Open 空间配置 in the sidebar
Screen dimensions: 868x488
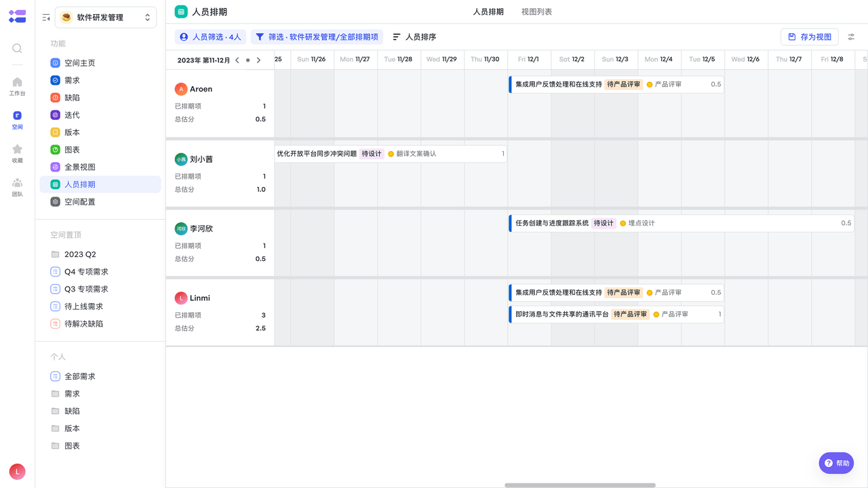click(100, 202)
